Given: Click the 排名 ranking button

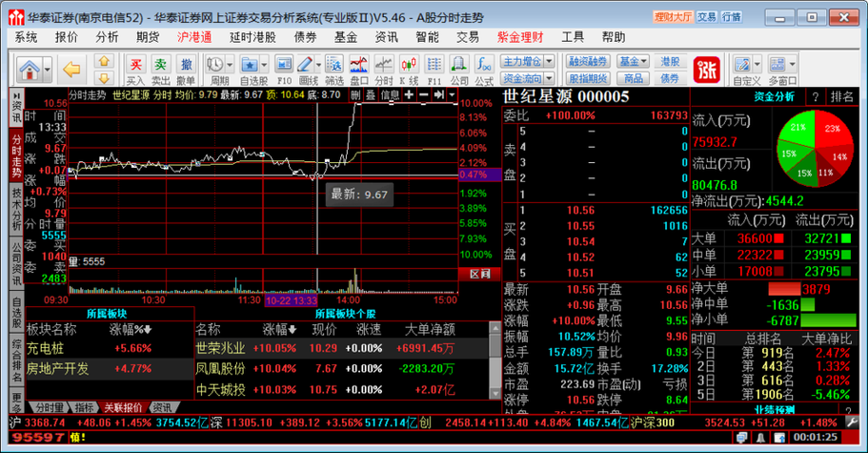Looking at the screenshot, I should click(x=841, y=97).
